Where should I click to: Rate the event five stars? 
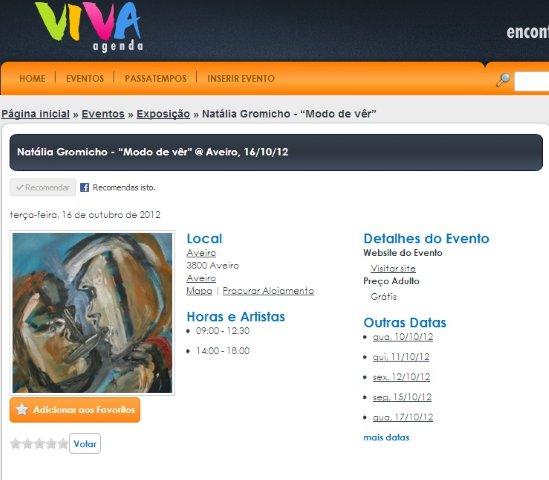[63, 444]
